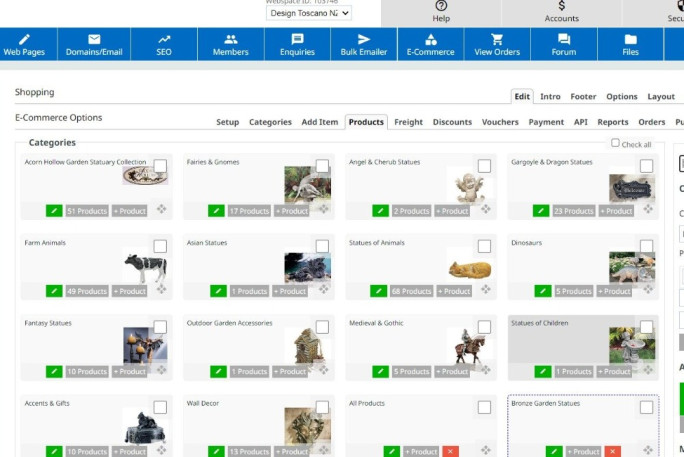Click the Accents & Gifts category title

point(47,403)
